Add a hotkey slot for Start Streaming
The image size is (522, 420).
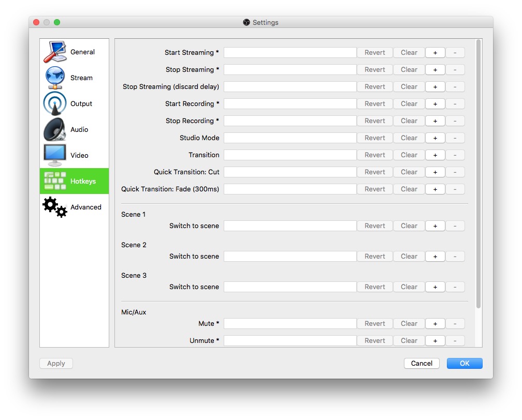pyautogui.click(x=435, y=53)
